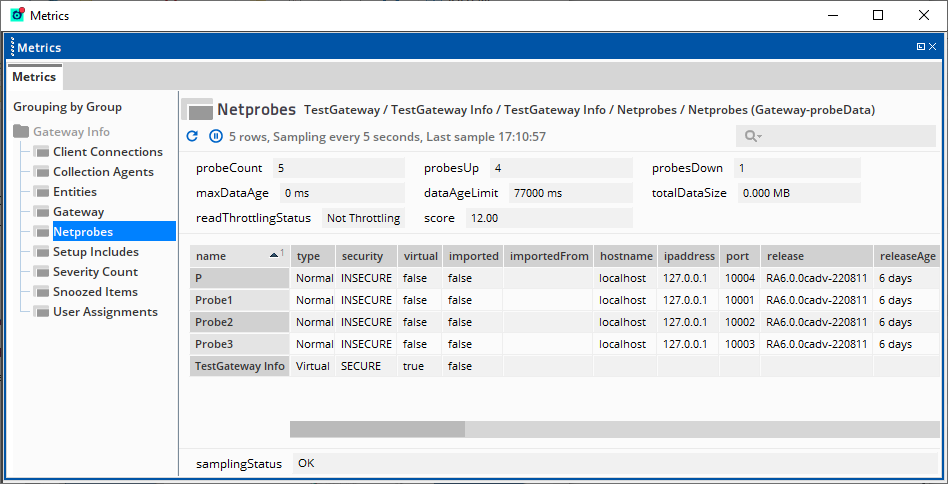Select Setup Includes in the tree

tap(96, 252)
